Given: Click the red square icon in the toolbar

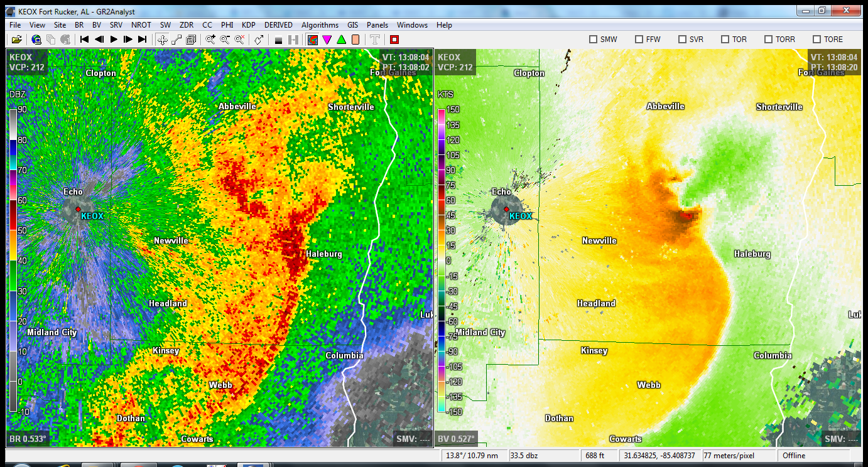Looking at the screenshot, I should pos(394,40).
